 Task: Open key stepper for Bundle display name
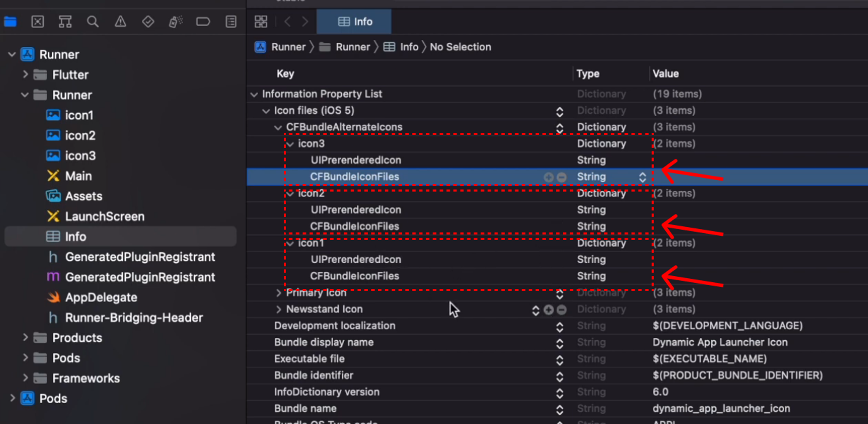559,343
